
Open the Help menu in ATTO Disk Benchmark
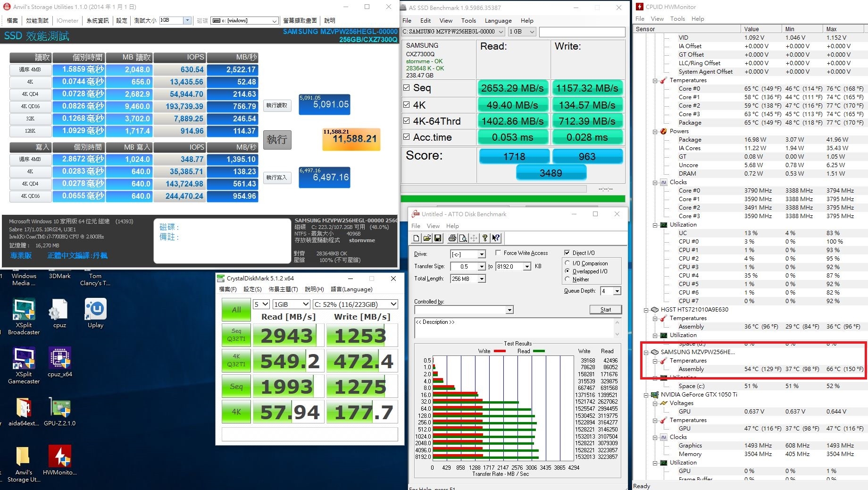coord(452,226)
